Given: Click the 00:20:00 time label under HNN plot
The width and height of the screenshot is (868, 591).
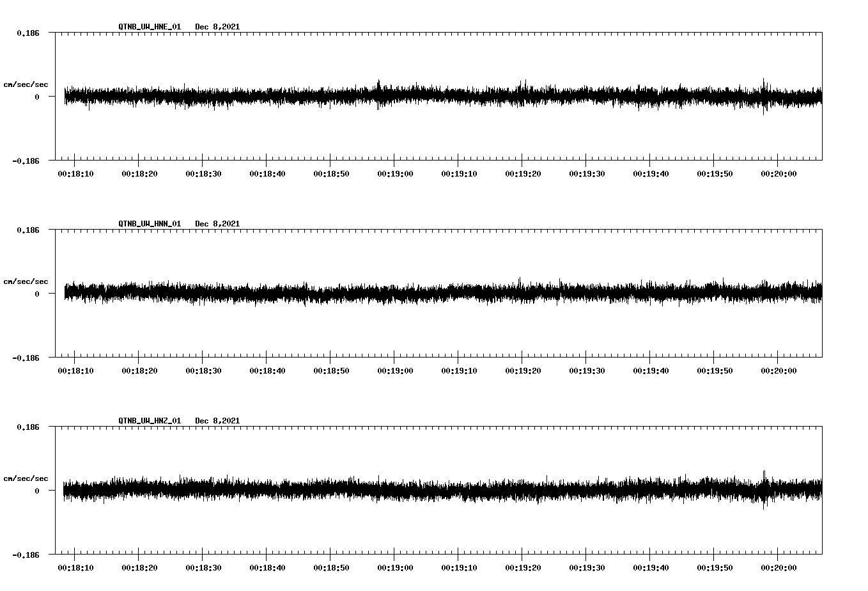Looking at the screenshot, I should click(779, 371).
